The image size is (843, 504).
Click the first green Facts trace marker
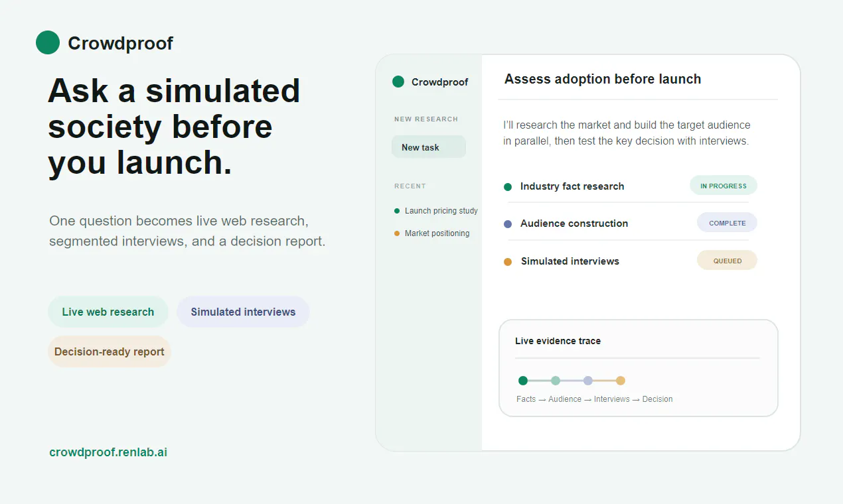(523, 381)
